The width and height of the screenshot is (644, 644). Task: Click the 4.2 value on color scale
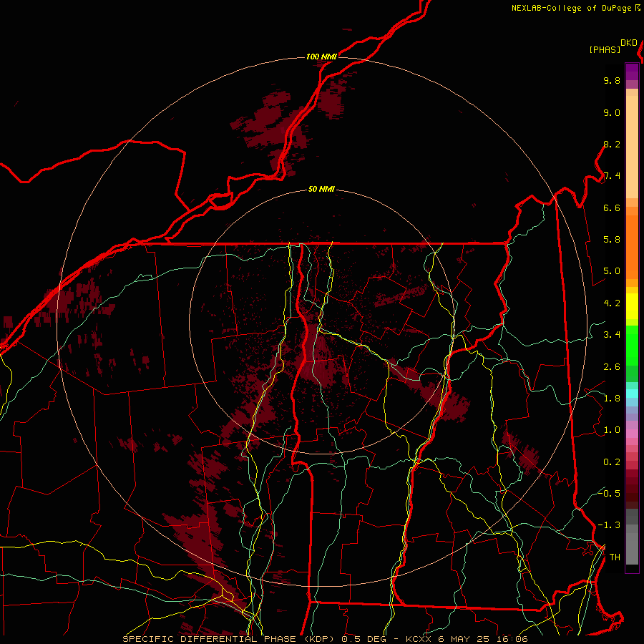click(612, 303)
